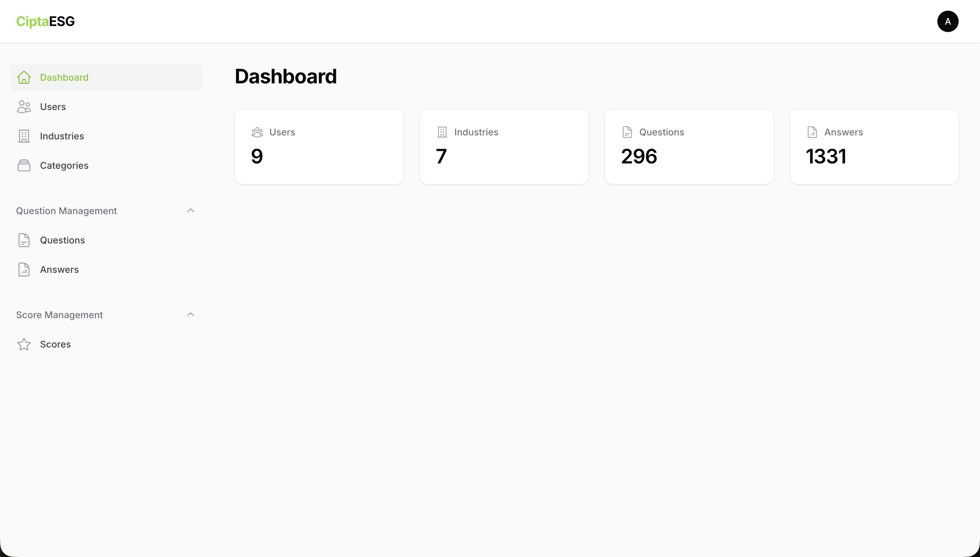The width and height of the screenshot is (980, 557).
Task: Click the Users people icon in sidebar
Action: (x=24, y=107)
